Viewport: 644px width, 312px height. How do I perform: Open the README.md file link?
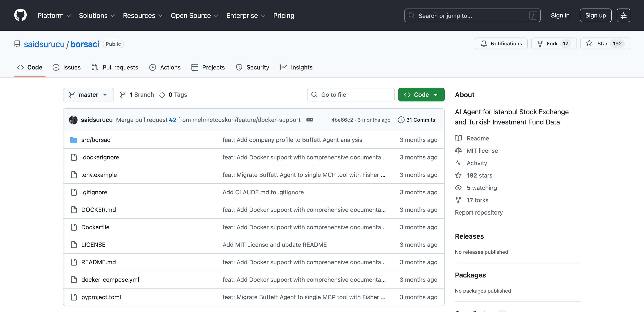pyautogui.click(x=99, y=262)
